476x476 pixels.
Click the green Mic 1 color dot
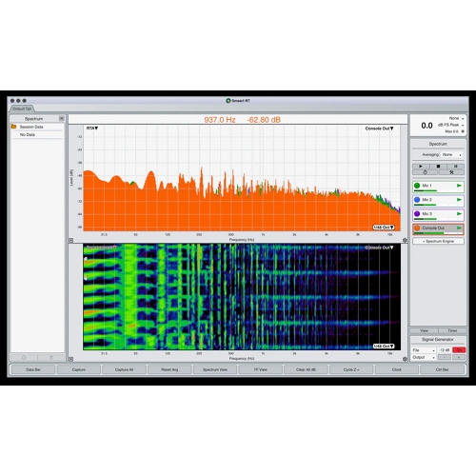(417, 186)
